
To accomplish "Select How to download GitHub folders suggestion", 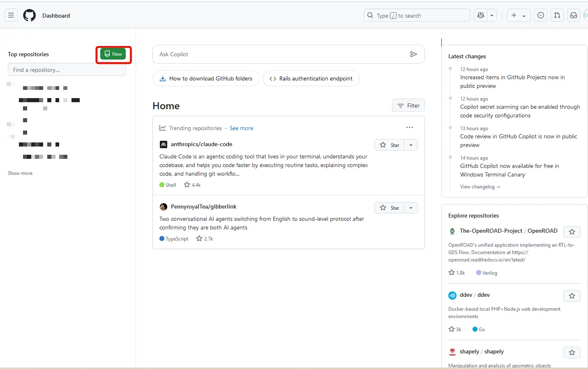I will (x=206, y=78).
